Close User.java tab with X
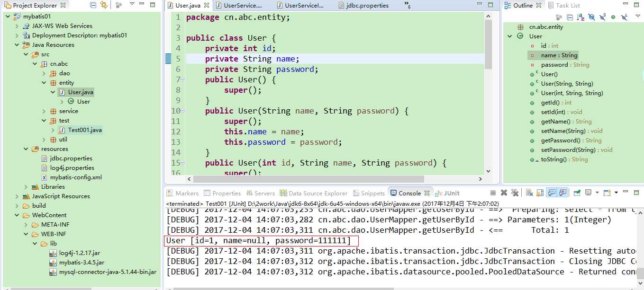The width and height of the screenshot is (644, 290). coord(207,6)
